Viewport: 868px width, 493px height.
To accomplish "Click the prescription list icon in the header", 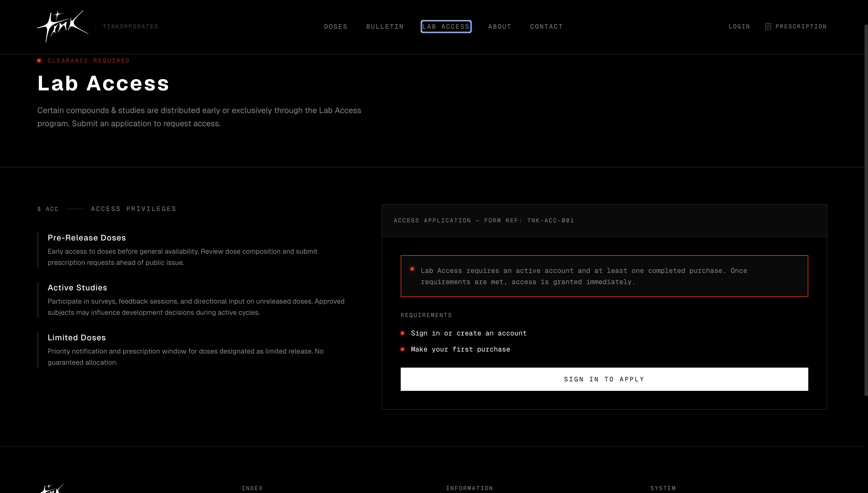I will (768, 26).
